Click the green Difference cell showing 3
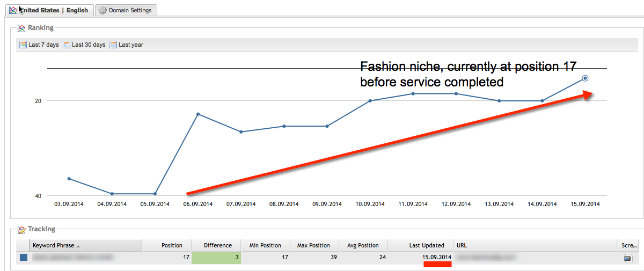This screenshot has height=271, width=644. (x=216, y=258)
